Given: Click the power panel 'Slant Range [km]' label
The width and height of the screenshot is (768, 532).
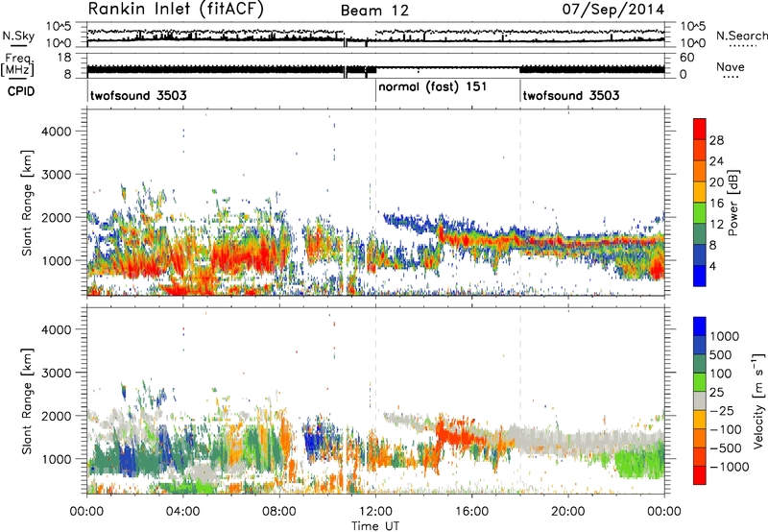Looking at the screenshot, I should pyautogui.click(x=27, y=203).
